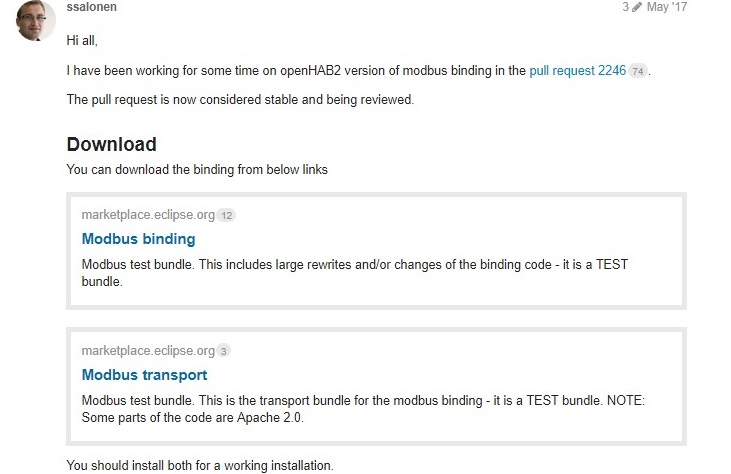Screen dimensions: 731x474
Task: Click the edit count number 3
Action: pos(625,7)
